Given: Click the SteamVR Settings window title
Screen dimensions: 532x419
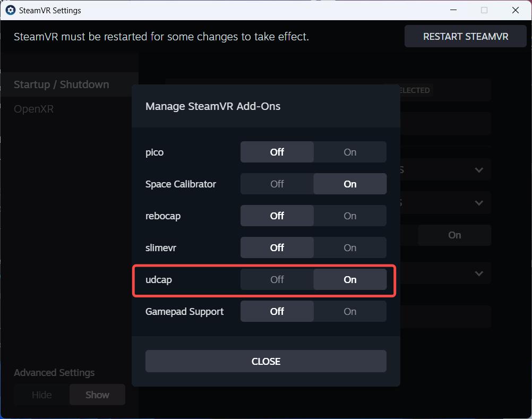Looking at the screenshot, I should (x=50, y=11).
